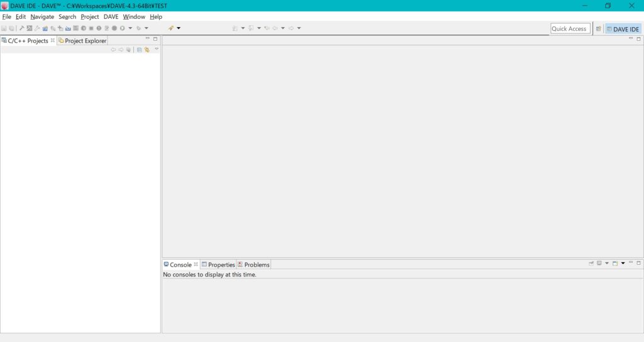Close the C/C++ Projects tab
644x342 pixels.
click(53, 40)
